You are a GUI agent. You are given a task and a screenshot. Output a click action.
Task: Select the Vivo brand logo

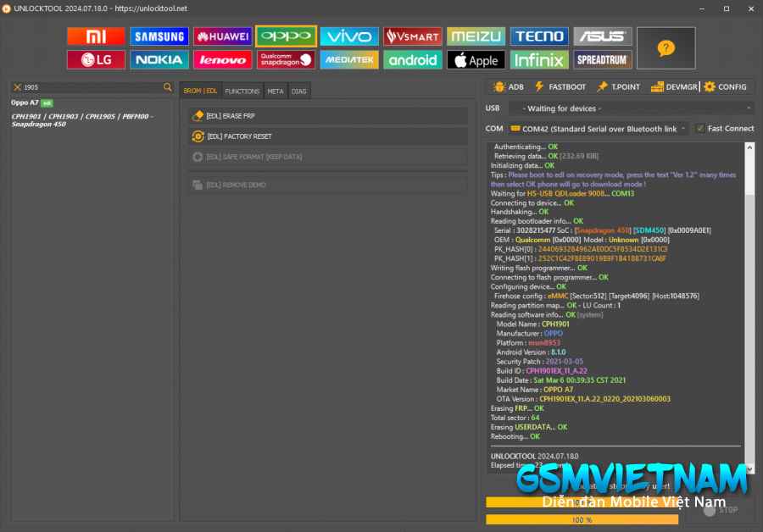click(x=349, y=36)
